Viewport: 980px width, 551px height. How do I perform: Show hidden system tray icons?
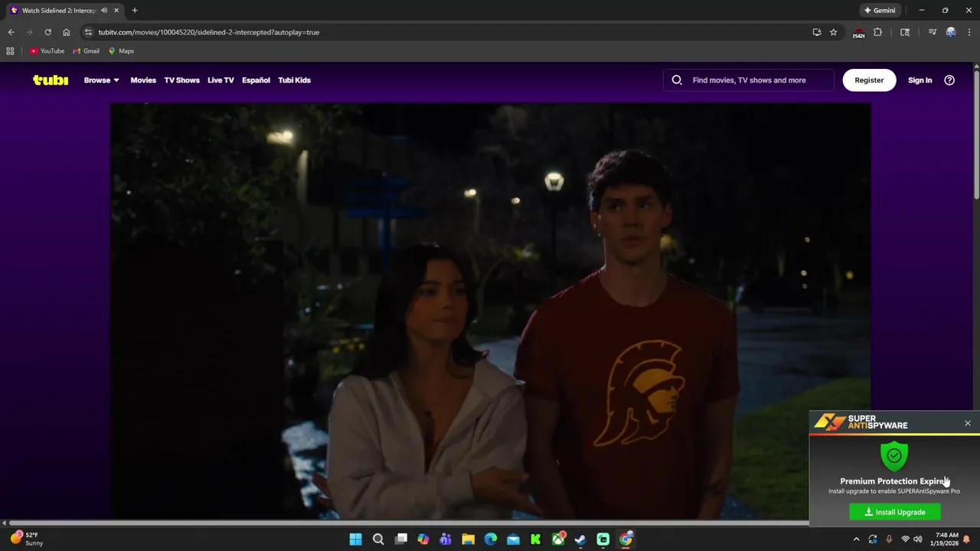point(856,540)
